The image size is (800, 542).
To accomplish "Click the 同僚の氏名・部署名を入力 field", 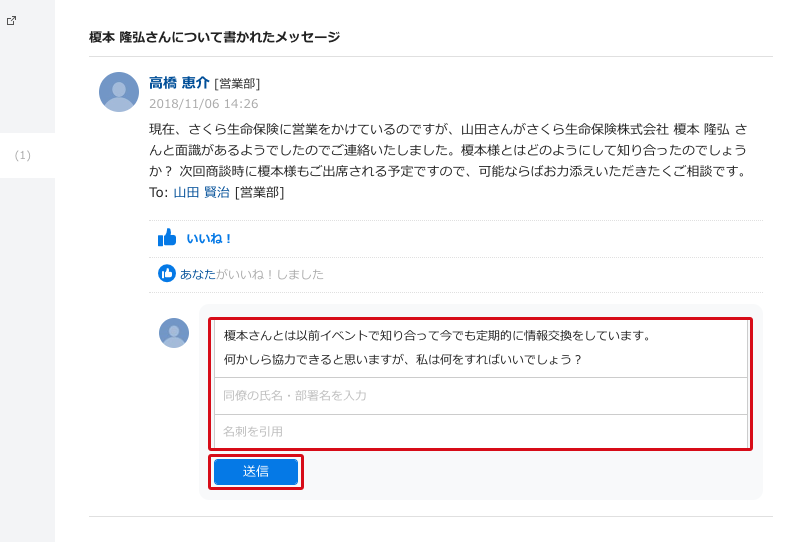I will coord(481,396).
